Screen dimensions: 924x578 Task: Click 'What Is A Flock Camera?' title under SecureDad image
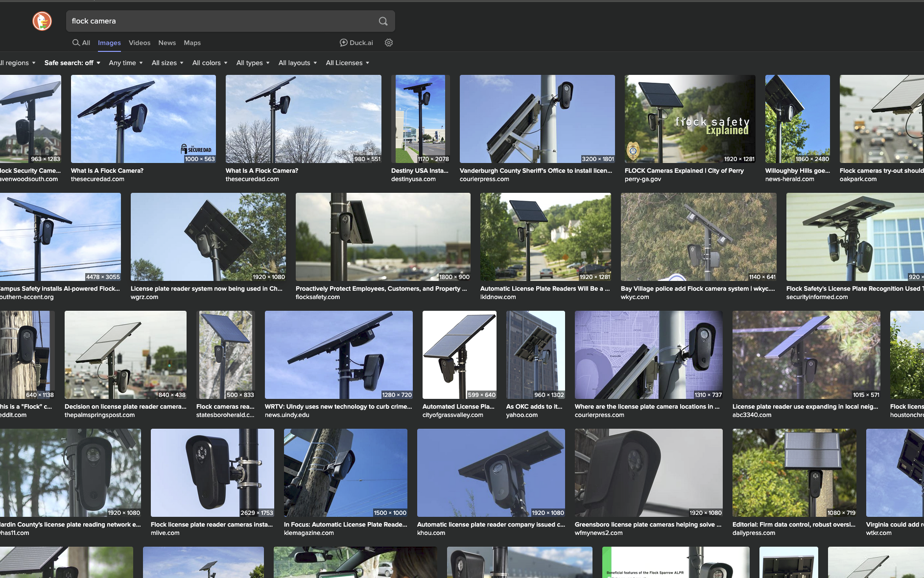(107, 171)
